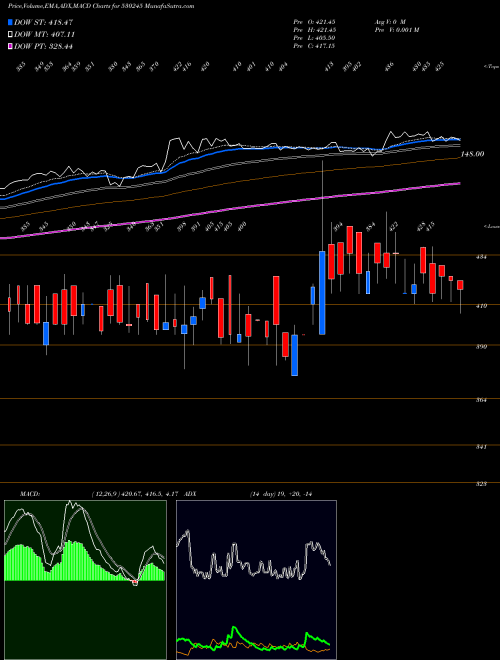Select the 'DOW MT: 407.11' legend label

(x=44, y=35)
